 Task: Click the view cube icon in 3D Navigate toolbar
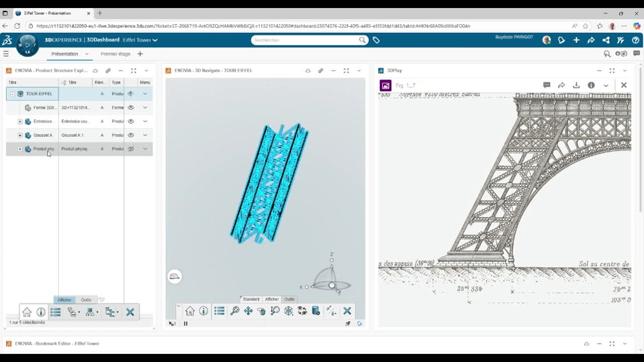pyautogui.click(x=288, y=311)
